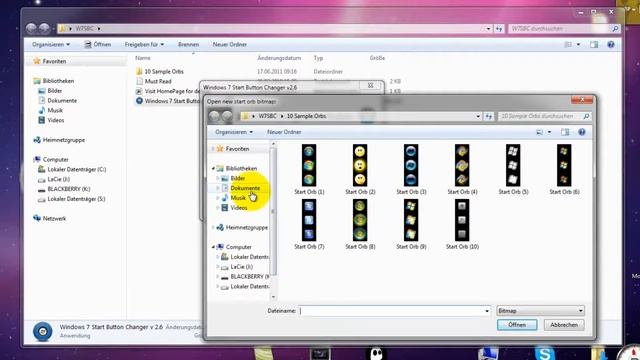Open the dialog's view options dropdown arrow

pos(549,132)
